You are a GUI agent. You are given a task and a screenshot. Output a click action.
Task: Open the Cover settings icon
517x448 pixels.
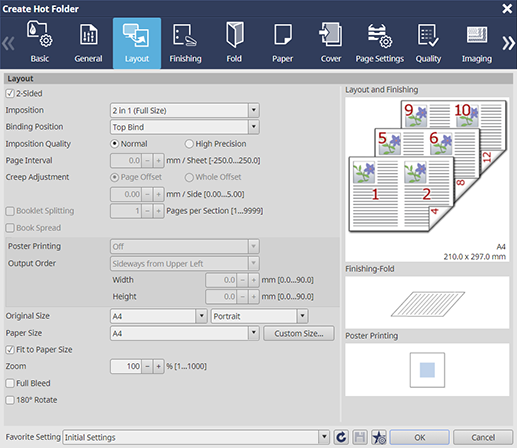click(330, 34)
